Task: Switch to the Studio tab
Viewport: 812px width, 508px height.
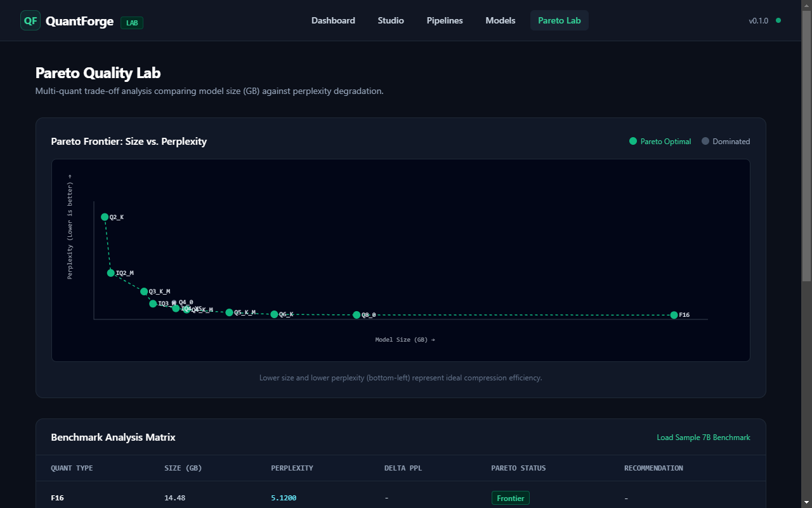Action: click(391, 20)
